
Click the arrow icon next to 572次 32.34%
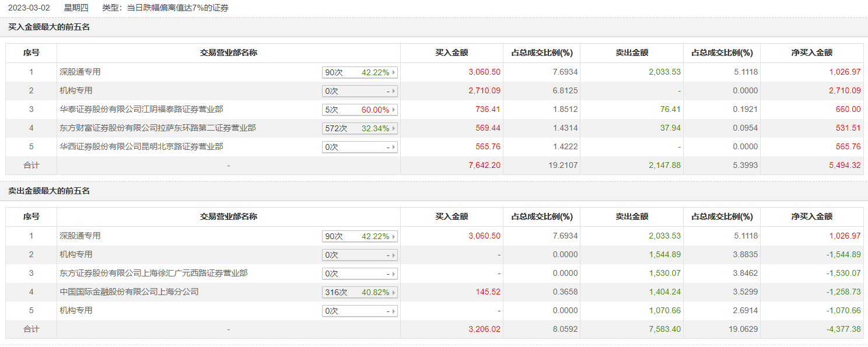394,128
